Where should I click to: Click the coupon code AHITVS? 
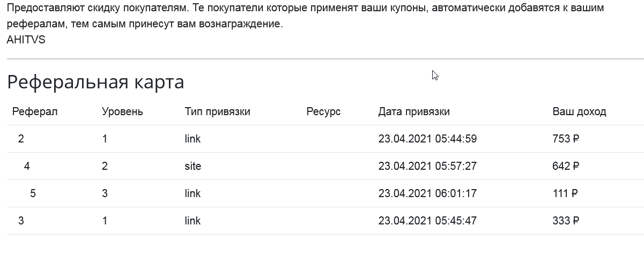[26, 40]
